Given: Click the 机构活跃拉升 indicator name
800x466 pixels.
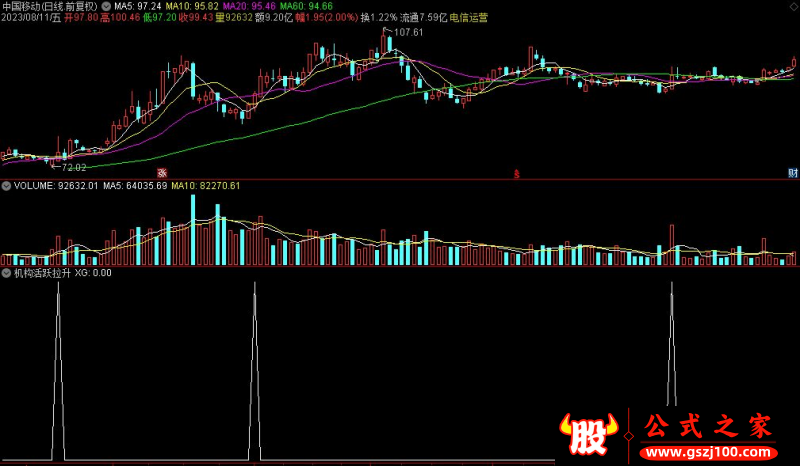Looking at the screenshot, I should tap(42, 273).
